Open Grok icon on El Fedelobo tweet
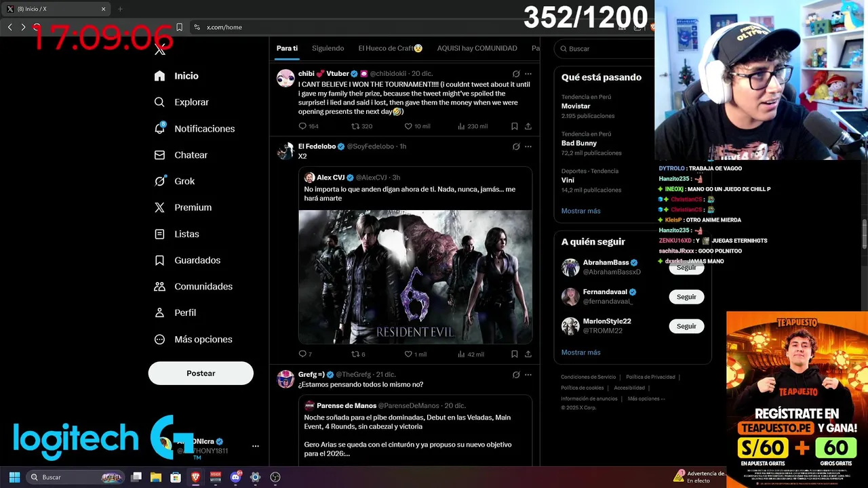 [x=516, y=146]
